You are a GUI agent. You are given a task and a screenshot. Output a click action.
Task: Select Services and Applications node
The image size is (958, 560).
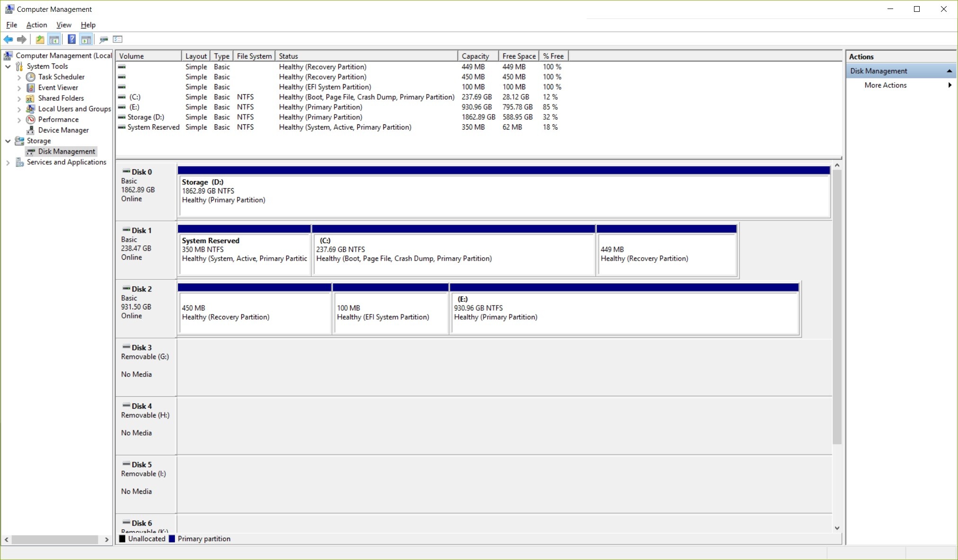coord(66,162)
